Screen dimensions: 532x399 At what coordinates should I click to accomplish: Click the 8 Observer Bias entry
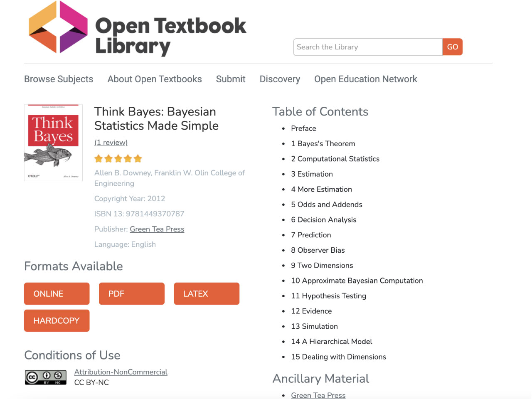(318, 250)
